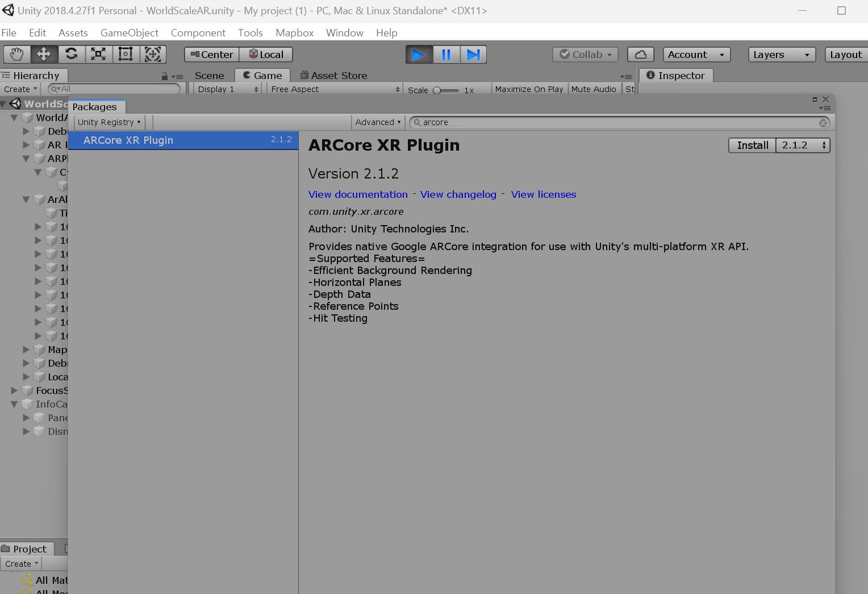
Task: Switch to the Asset Store tab
Action: [333, 76]
